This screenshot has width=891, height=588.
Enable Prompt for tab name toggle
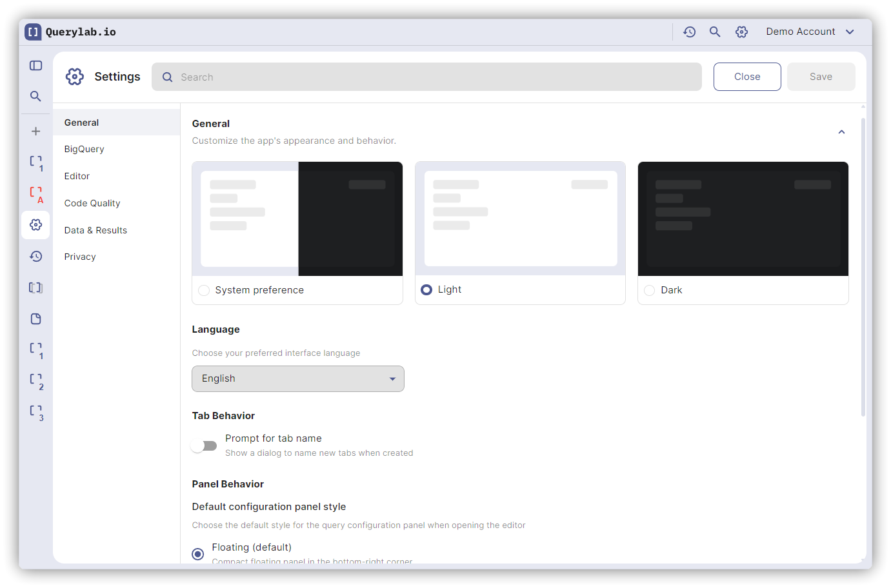point(204,446)
